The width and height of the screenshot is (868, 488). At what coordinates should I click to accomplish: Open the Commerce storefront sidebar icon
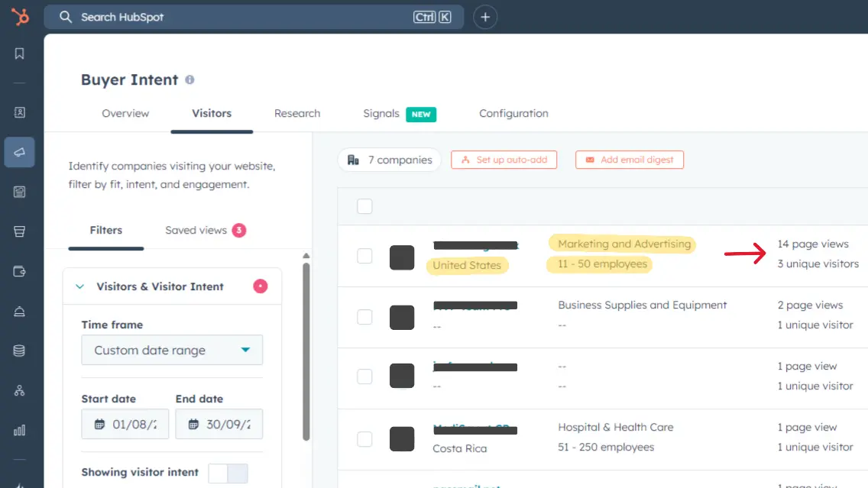(20, 231)
